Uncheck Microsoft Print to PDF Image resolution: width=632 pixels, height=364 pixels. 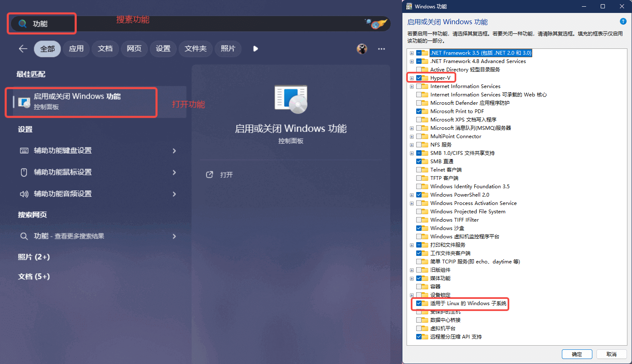pyautogui.click(x=419, y=111)
